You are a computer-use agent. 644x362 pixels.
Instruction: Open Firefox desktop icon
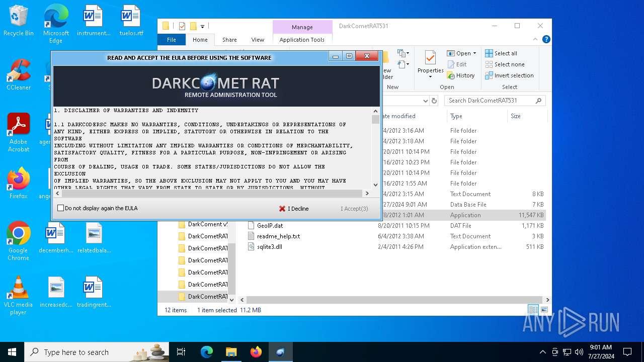click(x=19, y=184)
